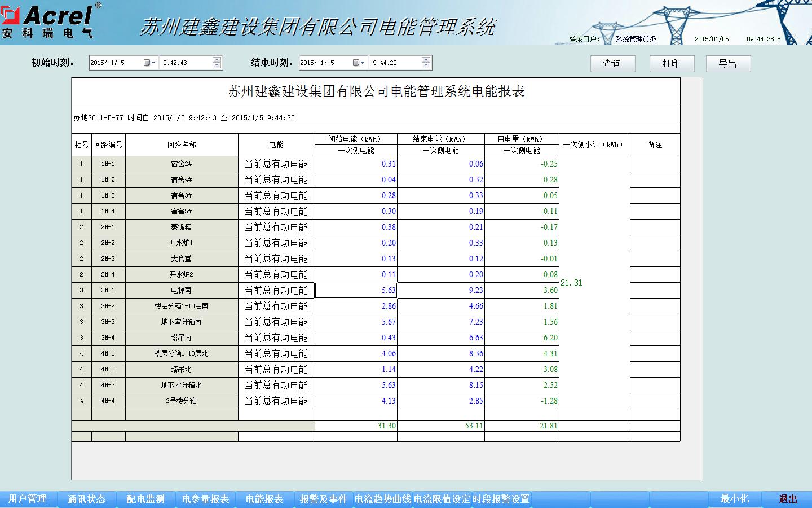Click circuit number 2N-4
Screen dimensions: 812x508
coord(108,275)
